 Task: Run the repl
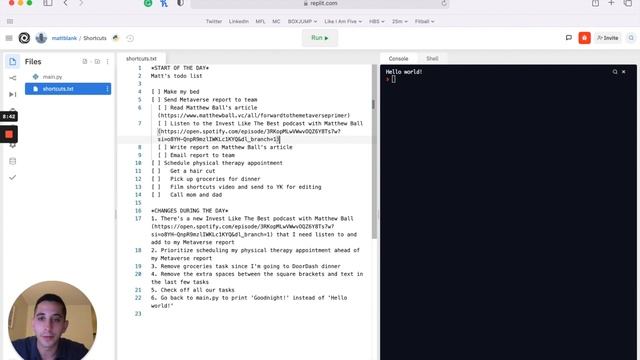pos(320,38)
